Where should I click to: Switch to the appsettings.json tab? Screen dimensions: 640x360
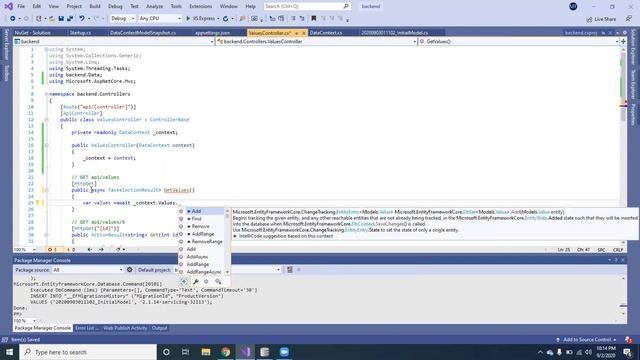tap(212, 33)
